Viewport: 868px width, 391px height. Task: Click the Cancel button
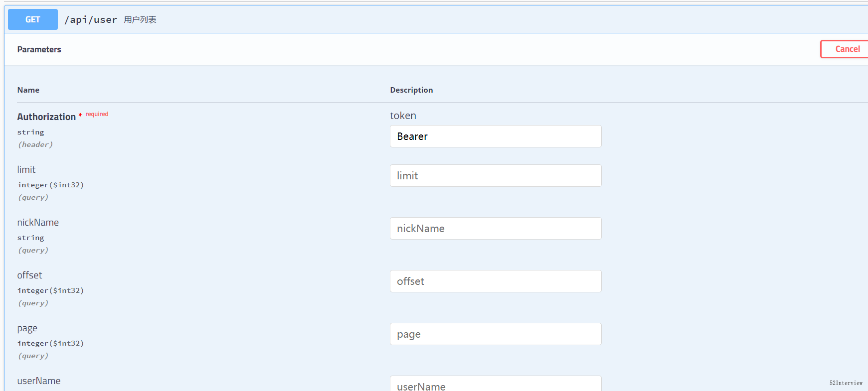coord(844,49)
